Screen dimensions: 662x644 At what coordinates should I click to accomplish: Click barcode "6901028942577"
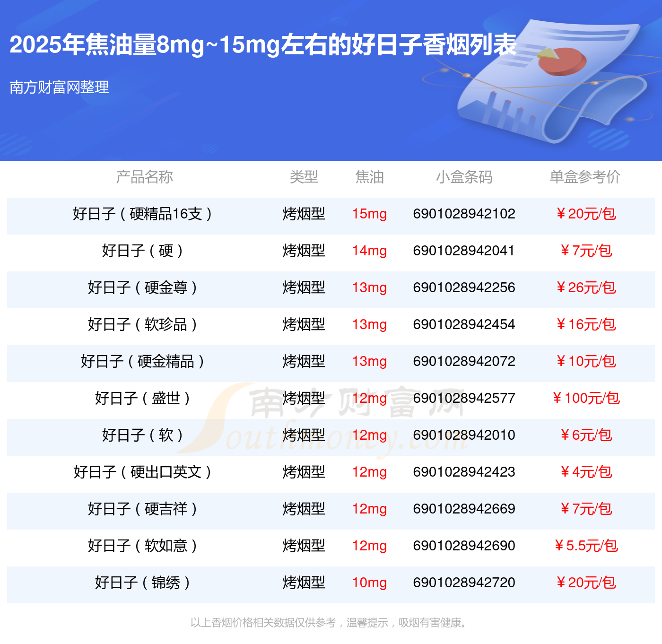click(x=464, y=398)
